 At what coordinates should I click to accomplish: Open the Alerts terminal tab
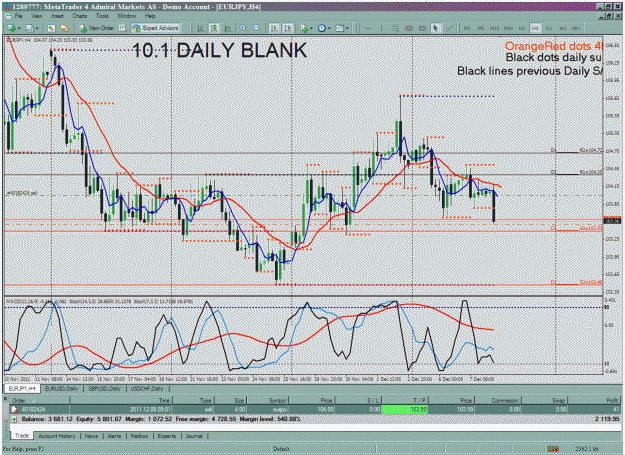(x=114, y=436)
